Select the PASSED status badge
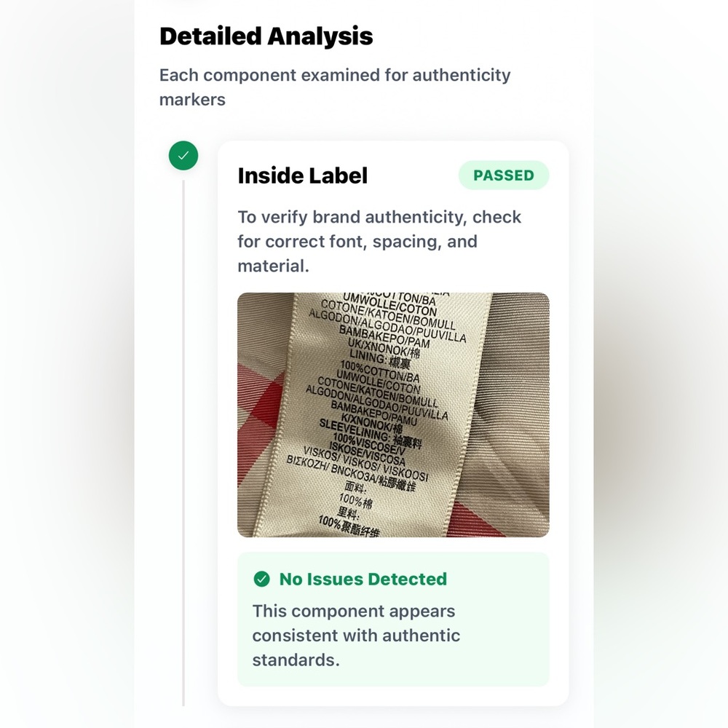This screenshot has width=728, height=728. pyautogui.click(x=504, y=175)
